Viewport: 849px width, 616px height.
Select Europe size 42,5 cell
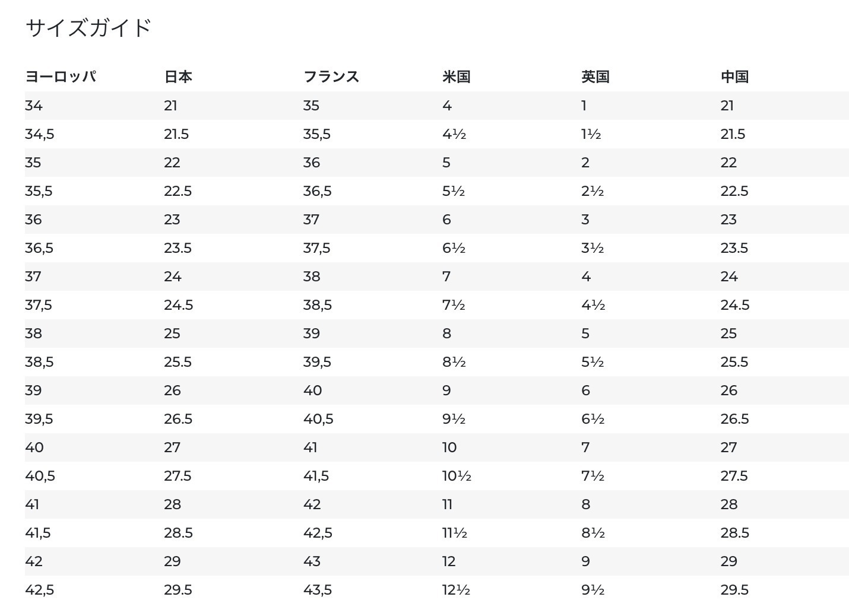click(40, 590)
